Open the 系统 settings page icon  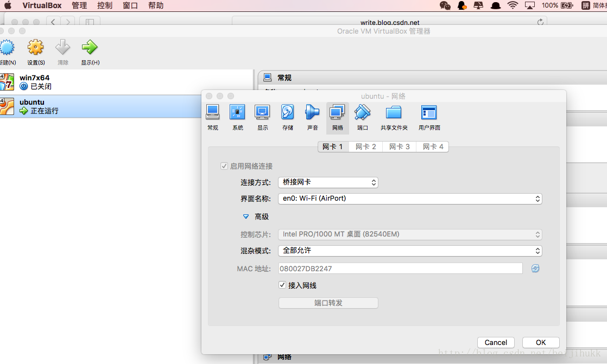click(237, 114)
